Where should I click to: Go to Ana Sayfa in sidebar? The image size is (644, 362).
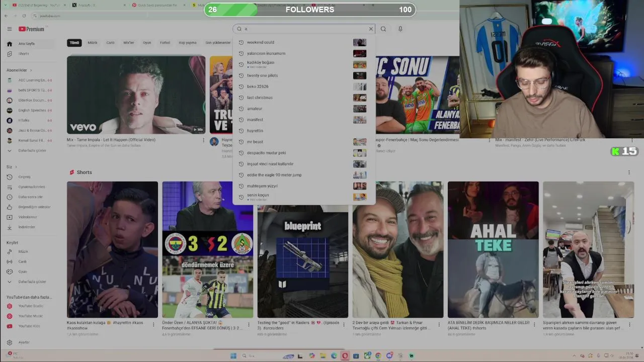coord(30,44)
